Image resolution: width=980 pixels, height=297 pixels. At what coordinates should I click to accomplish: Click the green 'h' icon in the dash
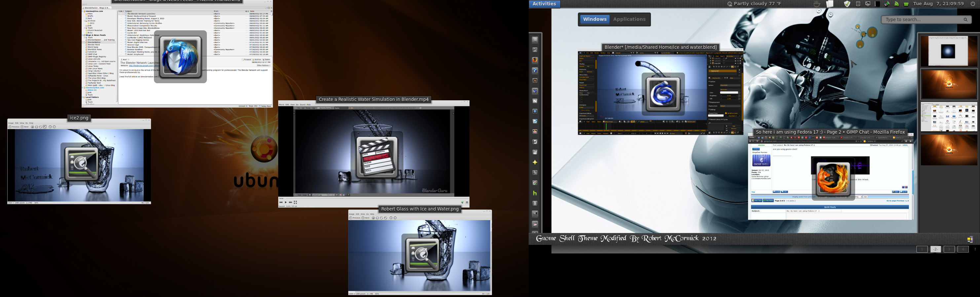[535, 193]
